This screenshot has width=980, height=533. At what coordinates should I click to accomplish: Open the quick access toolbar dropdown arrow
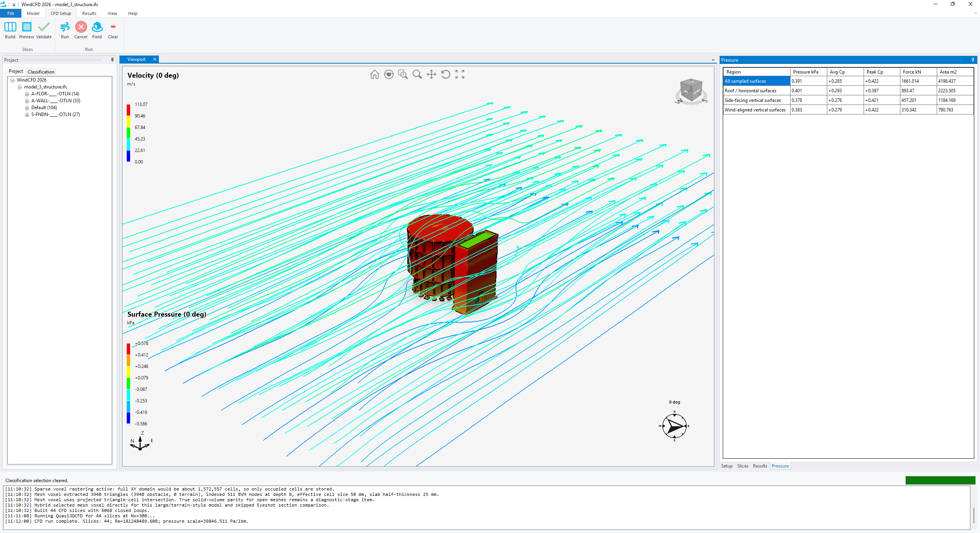coord(14,5)
